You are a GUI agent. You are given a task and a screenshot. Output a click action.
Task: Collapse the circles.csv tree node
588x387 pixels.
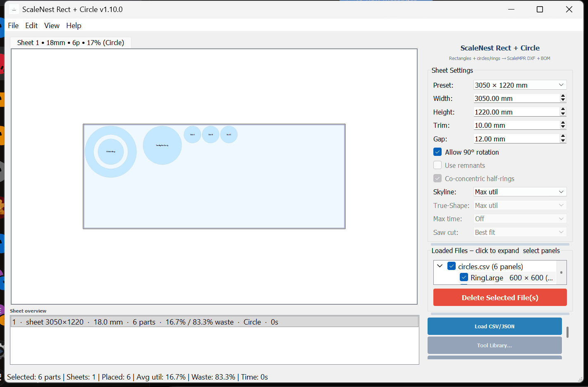[x=440, y=266]
